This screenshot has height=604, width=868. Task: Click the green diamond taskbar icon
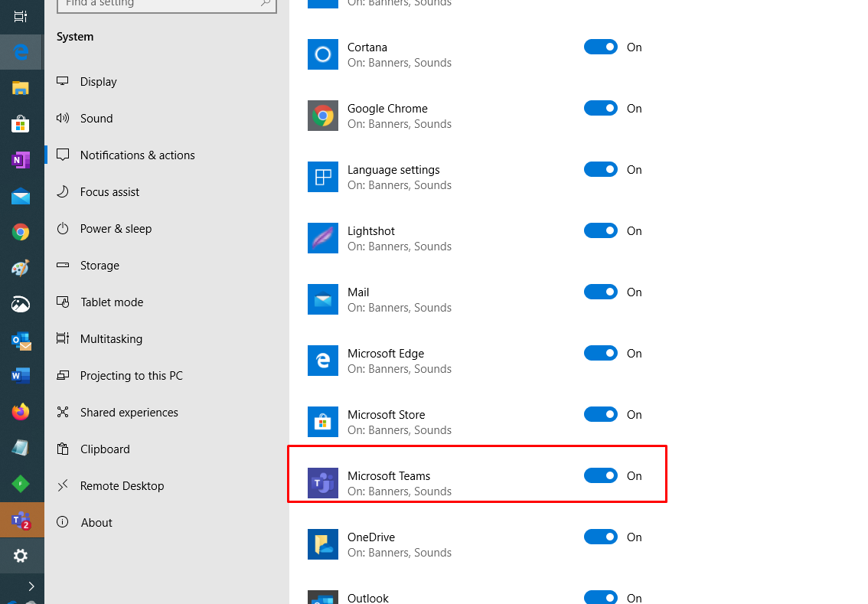click(21, 484)
